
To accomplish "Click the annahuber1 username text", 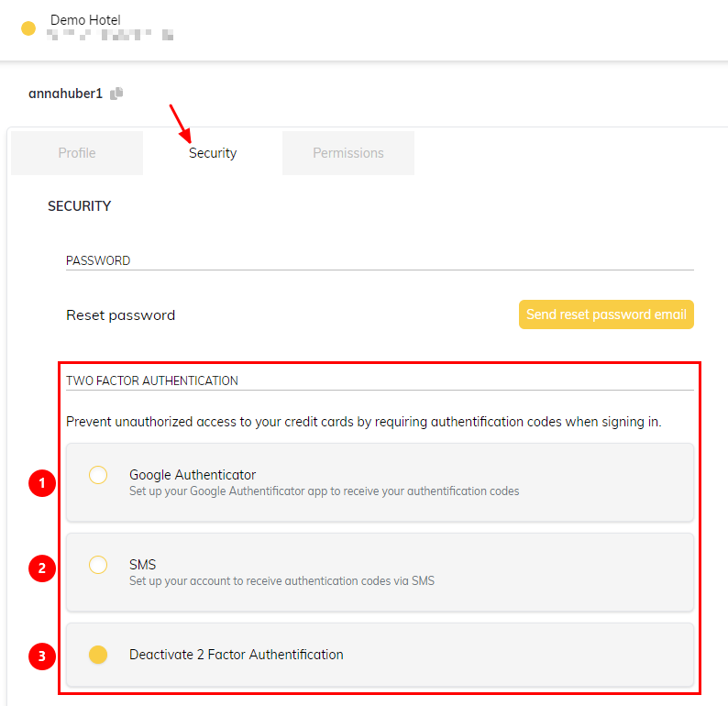I will 65,94.
